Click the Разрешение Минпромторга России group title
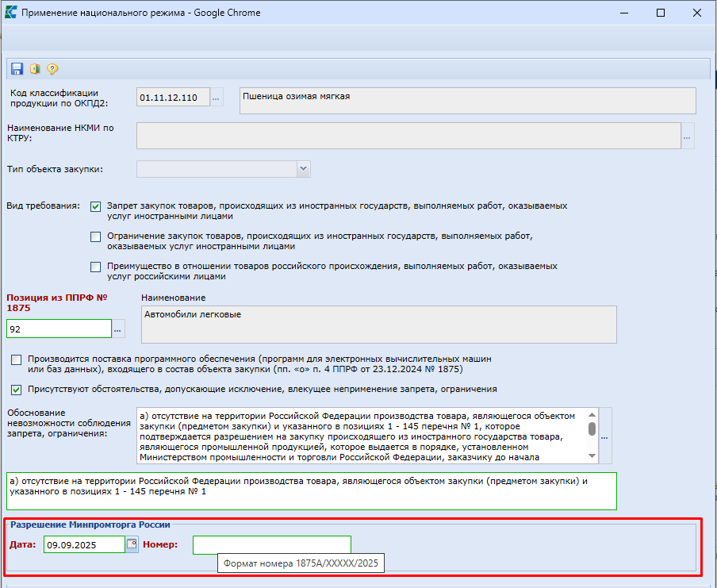Image resolution: width=717 pixels, height=588 pixels. click(90, 525)
